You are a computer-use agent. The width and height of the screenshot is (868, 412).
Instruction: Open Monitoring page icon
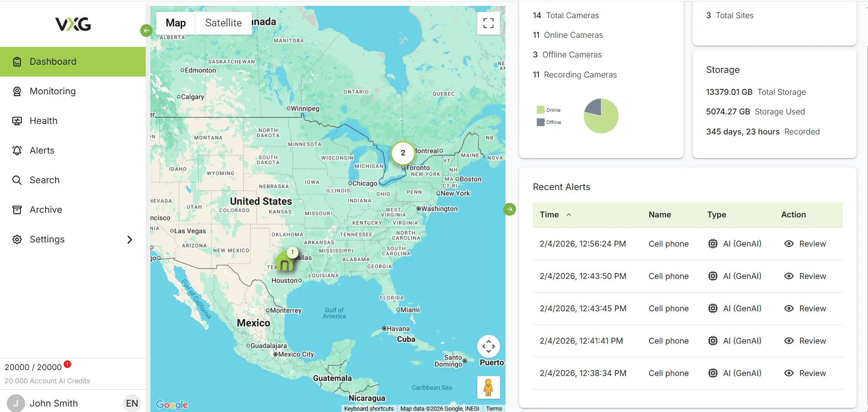[x=17, y=91]
